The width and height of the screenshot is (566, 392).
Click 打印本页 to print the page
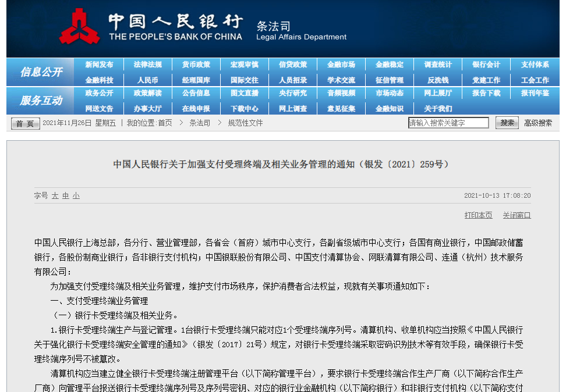478,215
